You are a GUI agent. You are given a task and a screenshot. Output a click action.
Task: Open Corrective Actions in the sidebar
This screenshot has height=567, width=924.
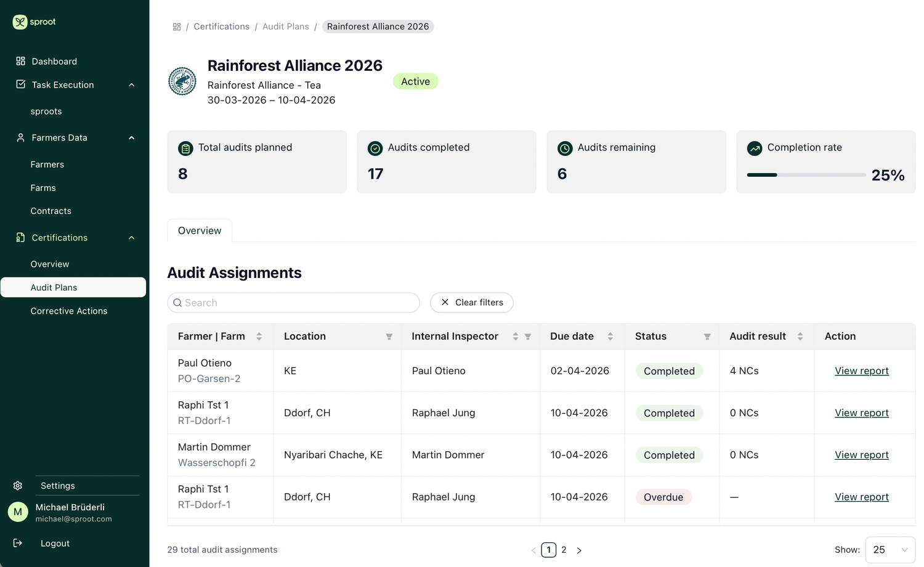point(69,311)
